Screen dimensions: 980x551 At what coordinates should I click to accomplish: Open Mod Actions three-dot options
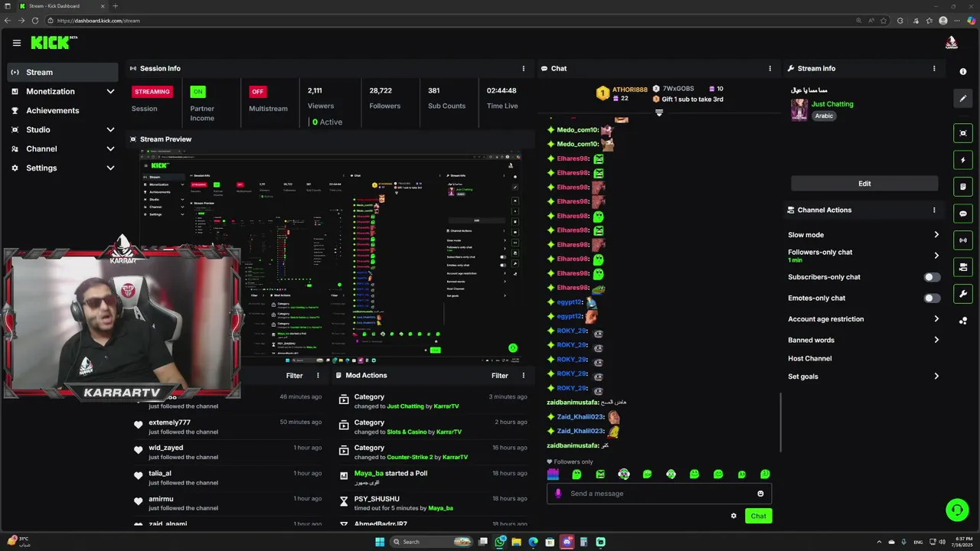tap(524, 376)
